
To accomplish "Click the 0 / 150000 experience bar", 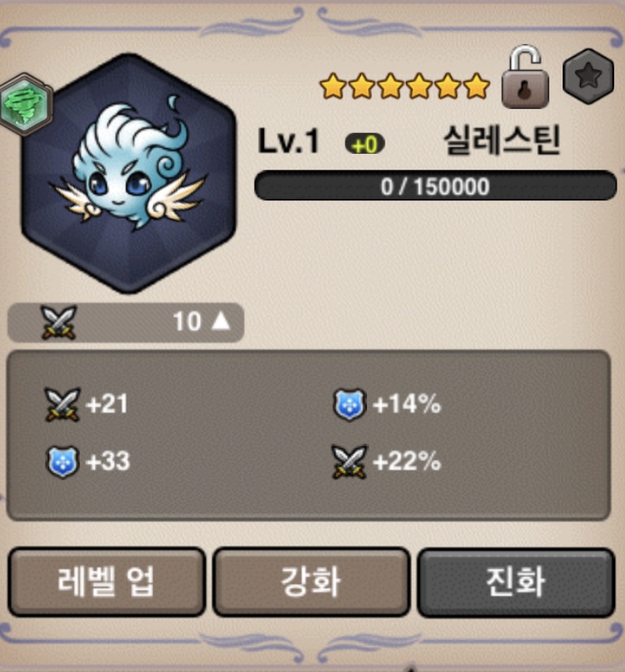I will [435, 185].
